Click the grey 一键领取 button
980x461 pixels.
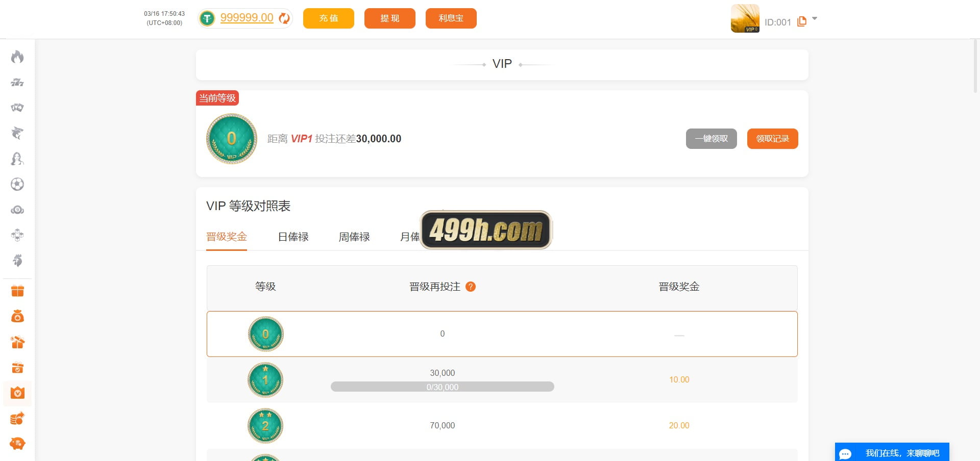pyautogui.click(x=712, y=139)
